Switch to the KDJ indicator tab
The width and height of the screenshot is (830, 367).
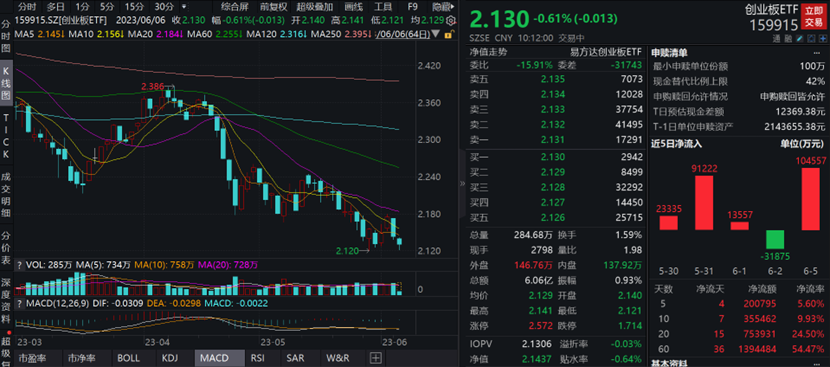point(171,358)
